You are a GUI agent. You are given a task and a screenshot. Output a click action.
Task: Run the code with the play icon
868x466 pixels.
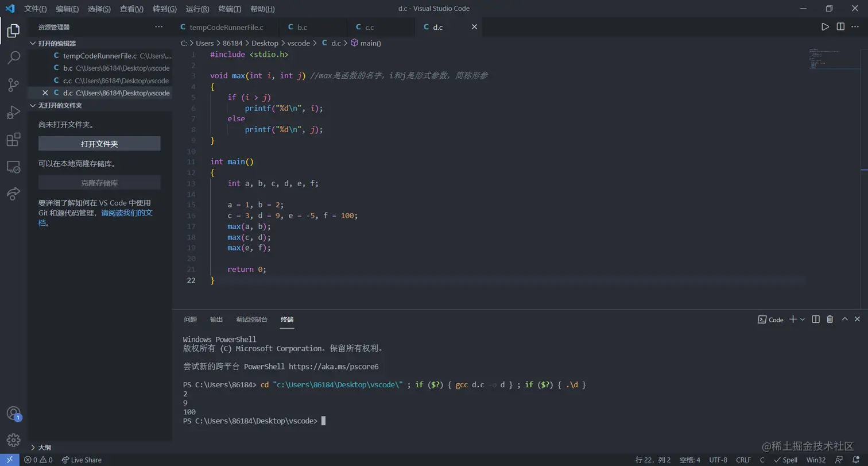point(825,27)
